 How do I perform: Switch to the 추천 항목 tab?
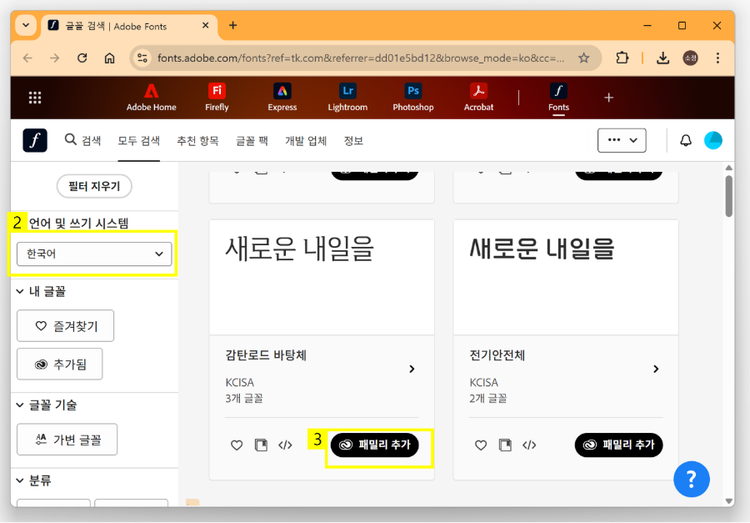coord(198,141)
